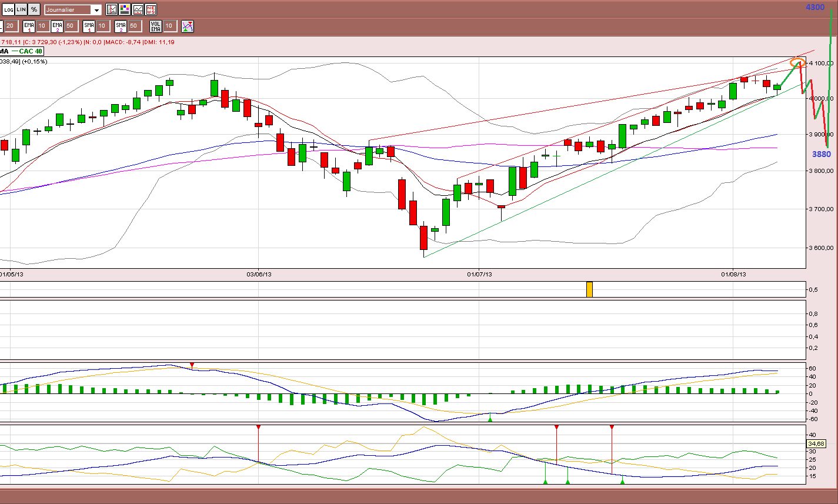The height and width of the screenshot is (504, 838).
Task: Click the 25 label on the DMI axis
Action: click(x=812, y=459)
